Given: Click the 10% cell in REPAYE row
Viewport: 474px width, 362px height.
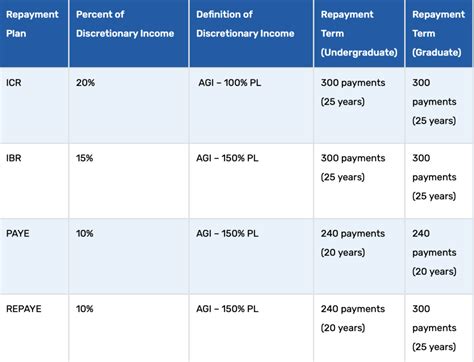Looking at the screenshot, I should (x=129, y=328).
